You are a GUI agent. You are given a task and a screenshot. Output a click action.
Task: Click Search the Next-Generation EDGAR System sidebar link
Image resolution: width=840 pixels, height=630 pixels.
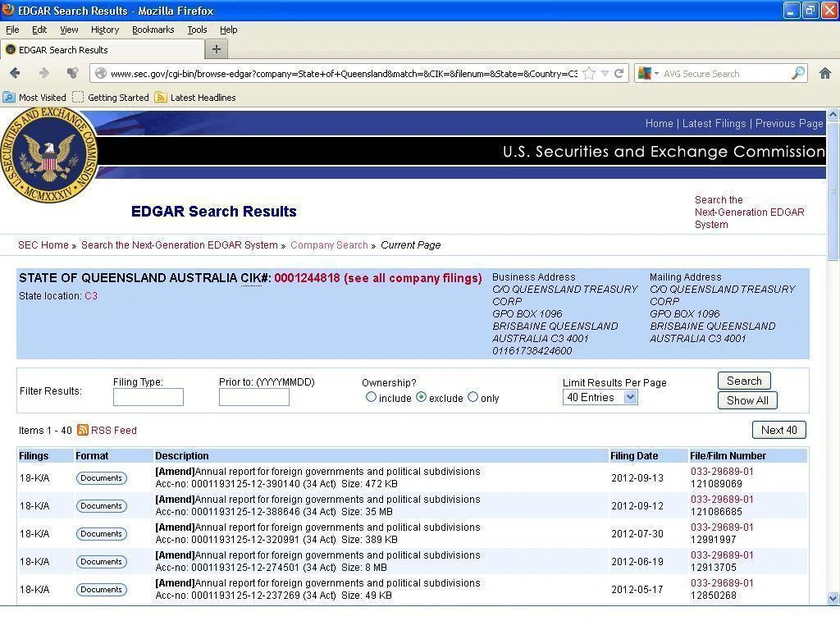click(x=749, y=212)
